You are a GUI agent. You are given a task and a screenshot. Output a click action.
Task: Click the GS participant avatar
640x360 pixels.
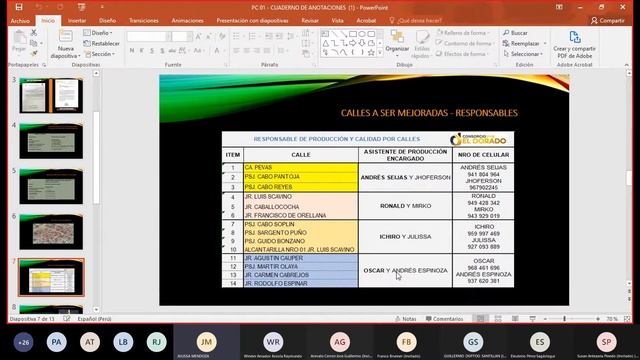tap(473, 342)
